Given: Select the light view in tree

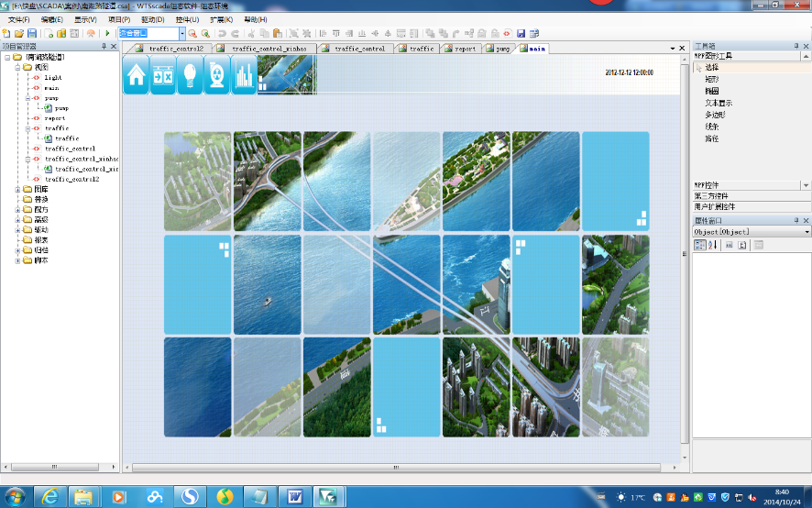Looking at the screenshot, I should coord(53,77).
